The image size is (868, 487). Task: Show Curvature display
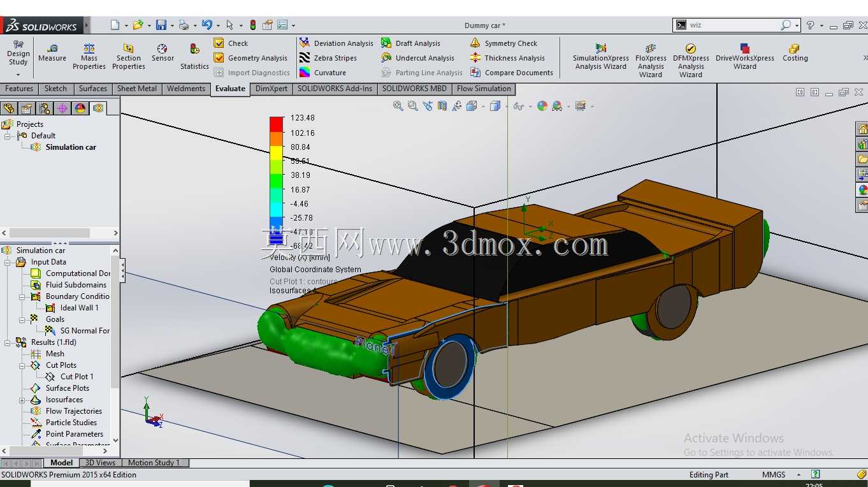point(322,73)
